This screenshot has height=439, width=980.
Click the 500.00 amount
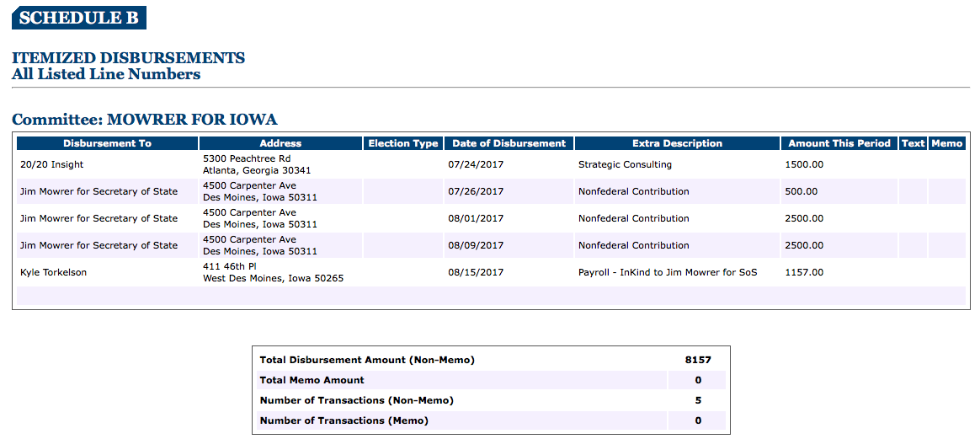(x=802, y=191)
